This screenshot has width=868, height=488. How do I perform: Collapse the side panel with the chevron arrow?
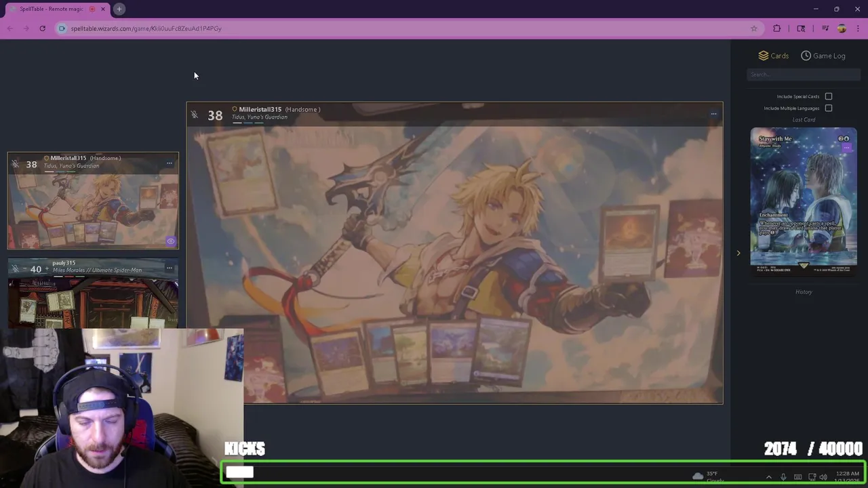pos(738,253)
